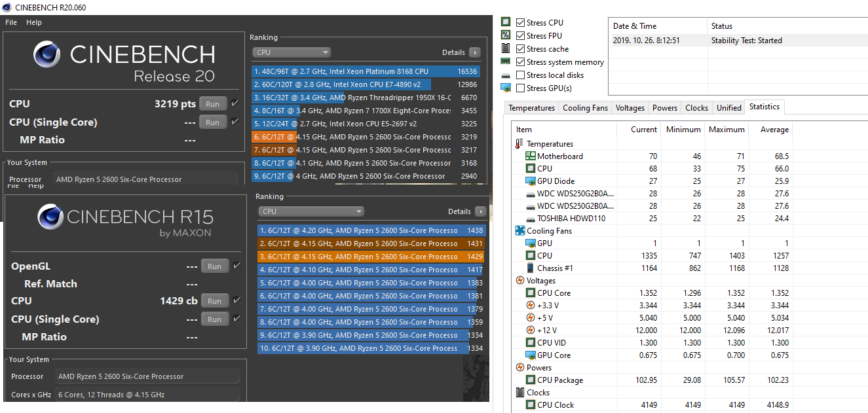Click the Clocks group icon
The image size is (868, 413).
[x=520, y=392]
